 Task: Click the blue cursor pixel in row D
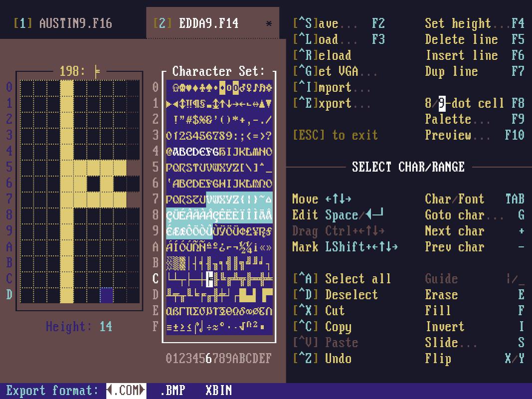[x=107, y=295]
